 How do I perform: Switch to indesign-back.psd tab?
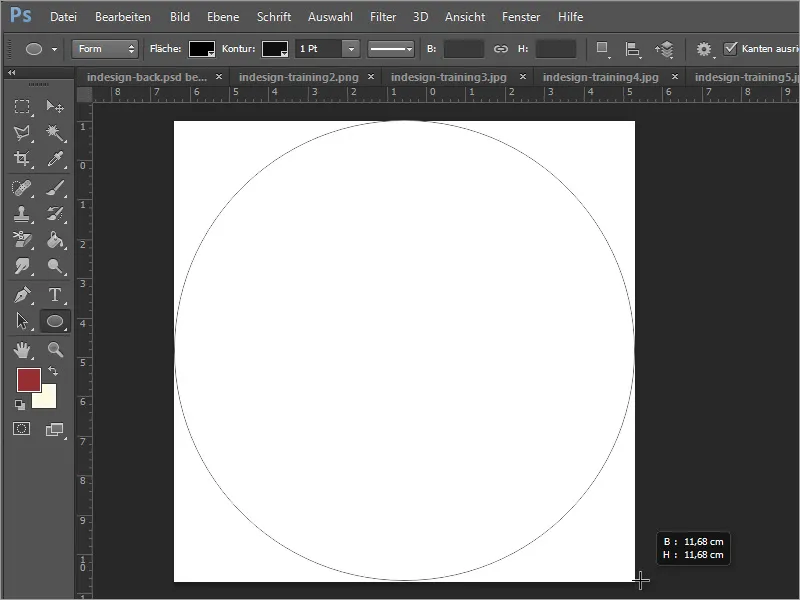[147, 77]
